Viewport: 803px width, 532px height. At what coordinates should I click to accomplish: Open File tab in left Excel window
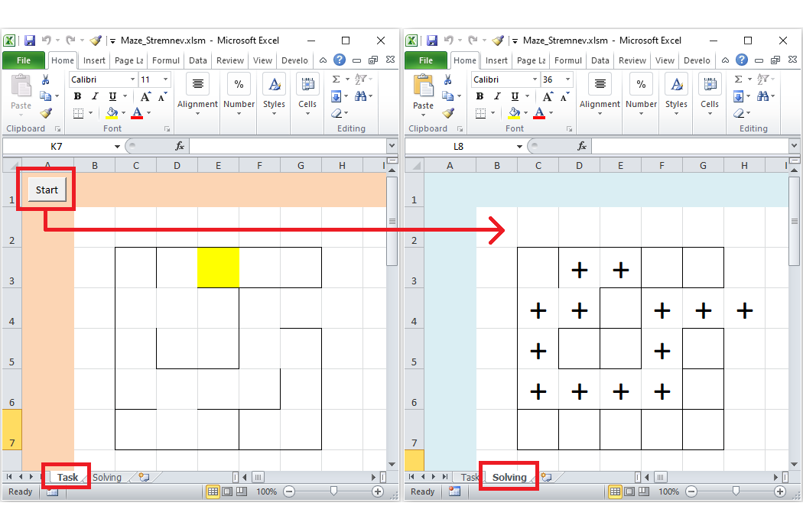pyautogui.click(x=24, y=60)
